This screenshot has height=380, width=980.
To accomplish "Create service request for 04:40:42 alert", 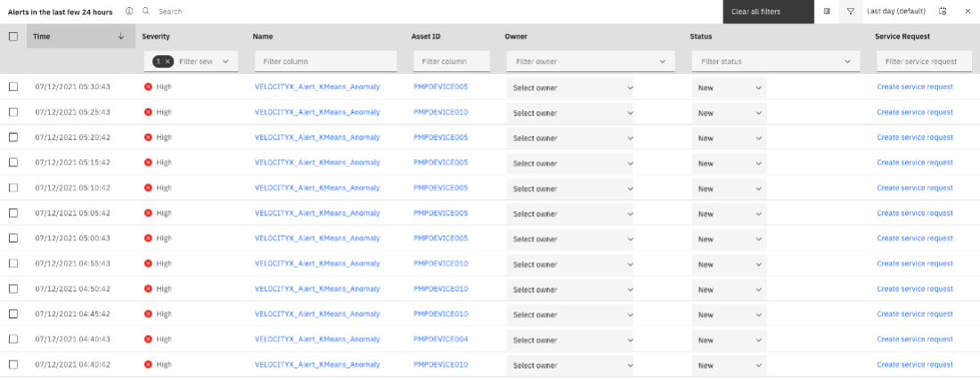I will tap(915, 364).
